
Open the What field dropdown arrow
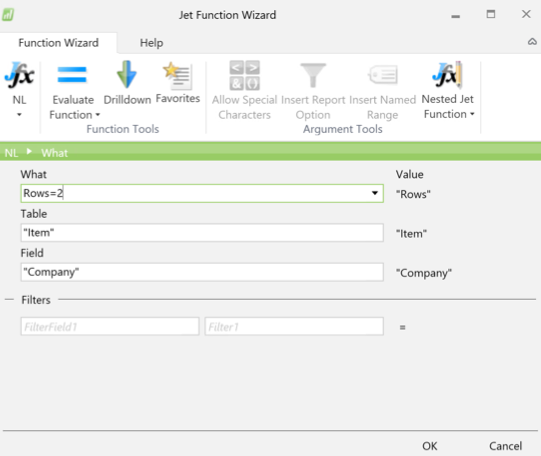click(375, 193)
